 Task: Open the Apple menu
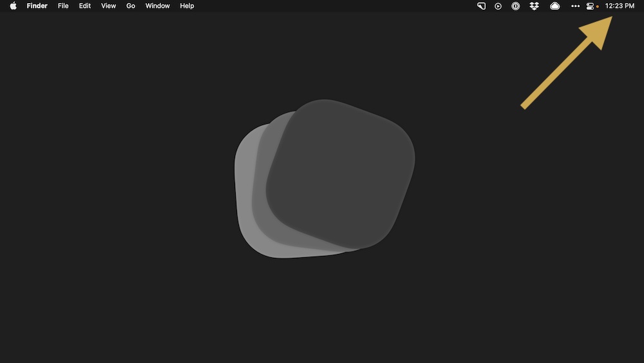pos(13,6)
